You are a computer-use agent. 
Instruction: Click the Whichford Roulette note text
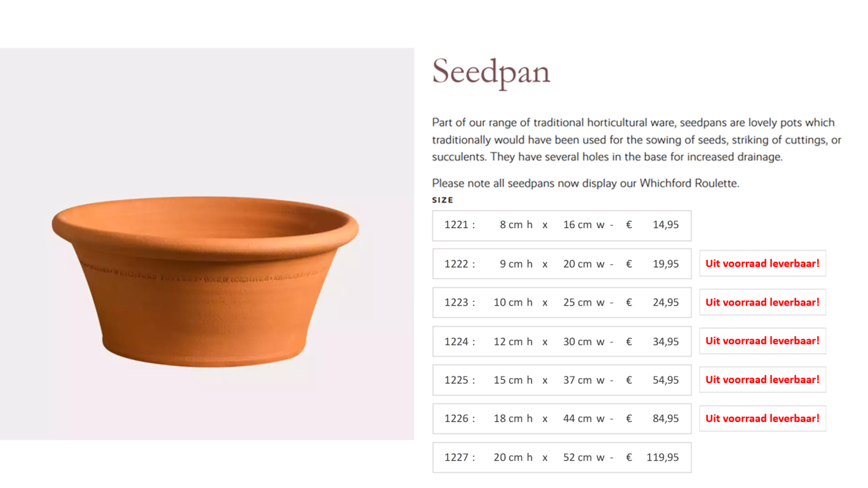[586, 183]
